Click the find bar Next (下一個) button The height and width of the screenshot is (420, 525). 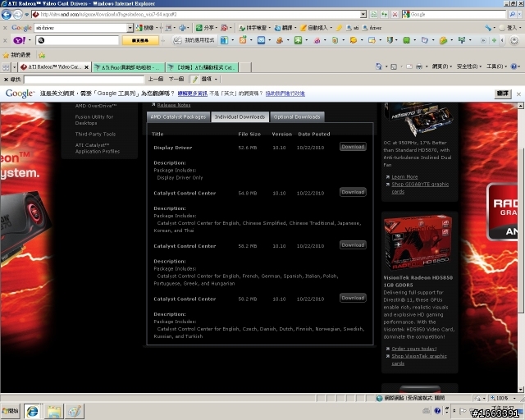pyautogui.click(x=176, y=80)
